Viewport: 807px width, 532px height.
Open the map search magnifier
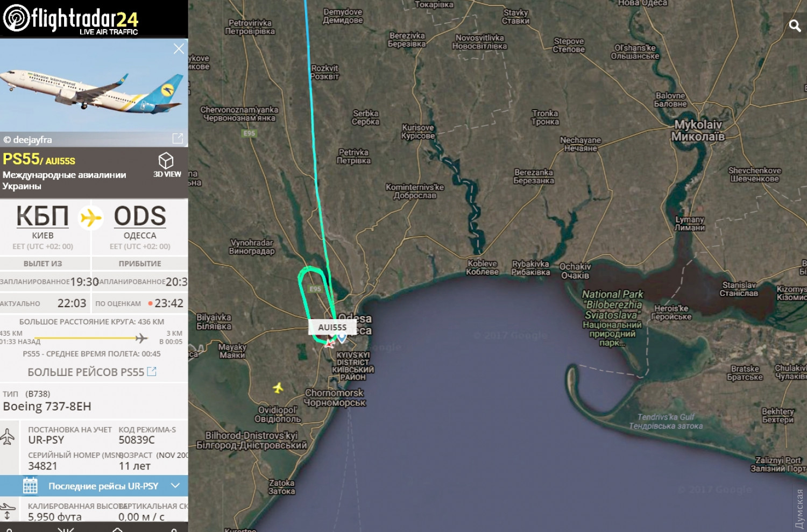(795, 25)
